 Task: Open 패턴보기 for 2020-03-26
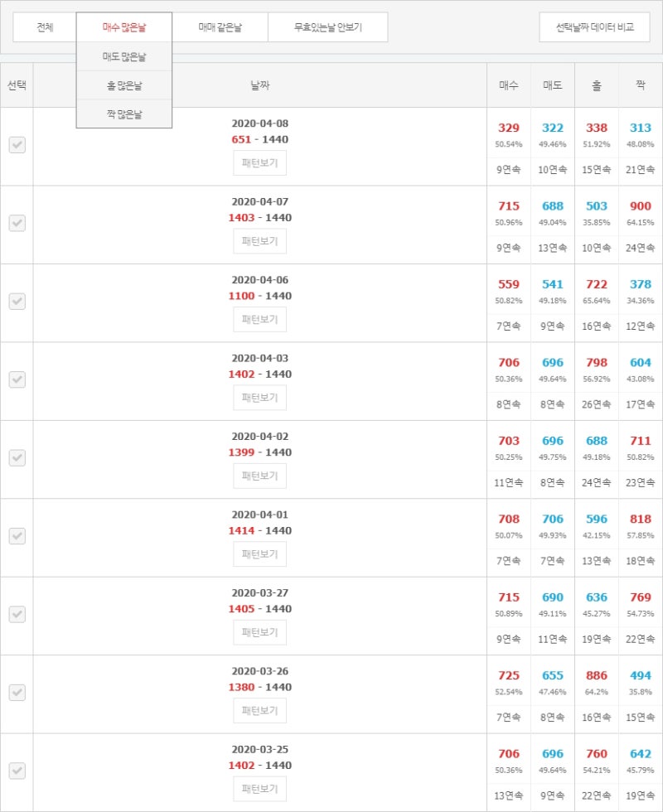click(260, 711)
